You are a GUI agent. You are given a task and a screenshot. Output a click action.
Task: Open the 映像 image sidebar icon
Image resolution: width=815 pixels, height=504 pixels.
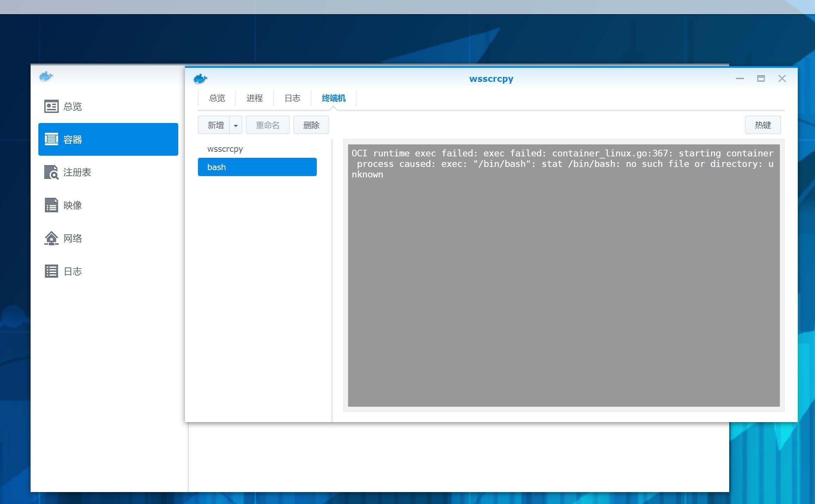[x=51, y=205]
